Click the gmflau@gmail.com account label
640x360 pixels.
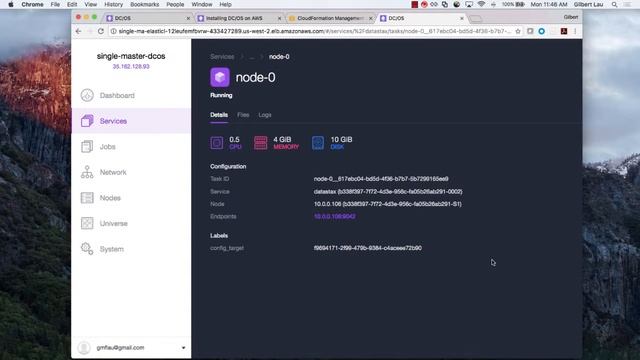click(x=120, y=348)
